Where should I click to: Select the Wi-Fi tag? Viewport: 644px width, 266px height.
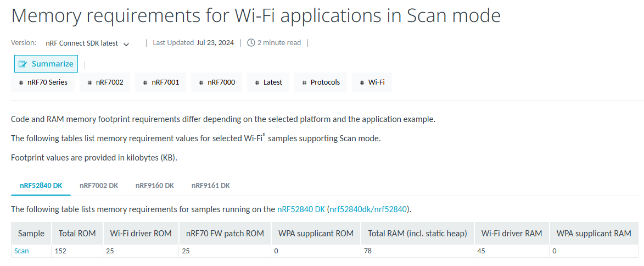372,82
